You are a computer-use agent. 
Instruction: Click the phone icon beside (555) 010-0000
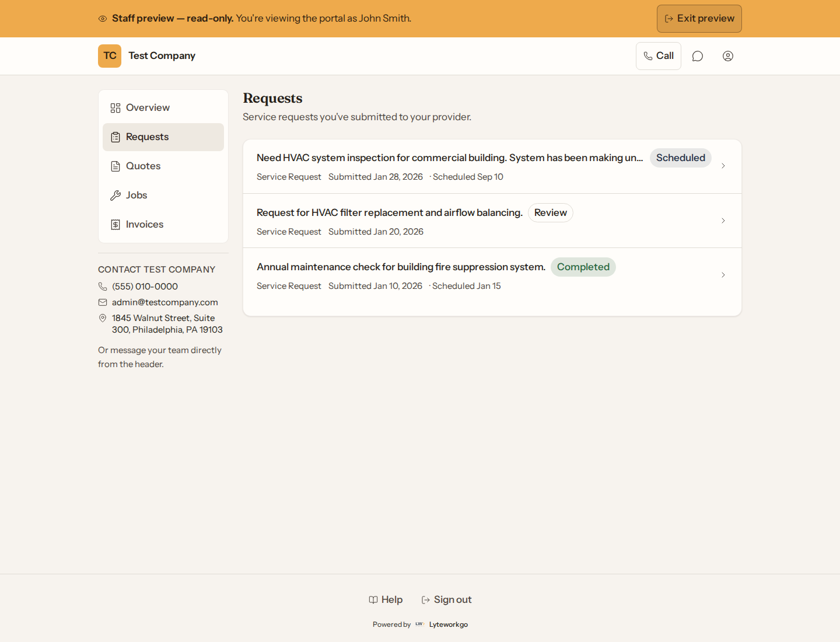[103, 287]
